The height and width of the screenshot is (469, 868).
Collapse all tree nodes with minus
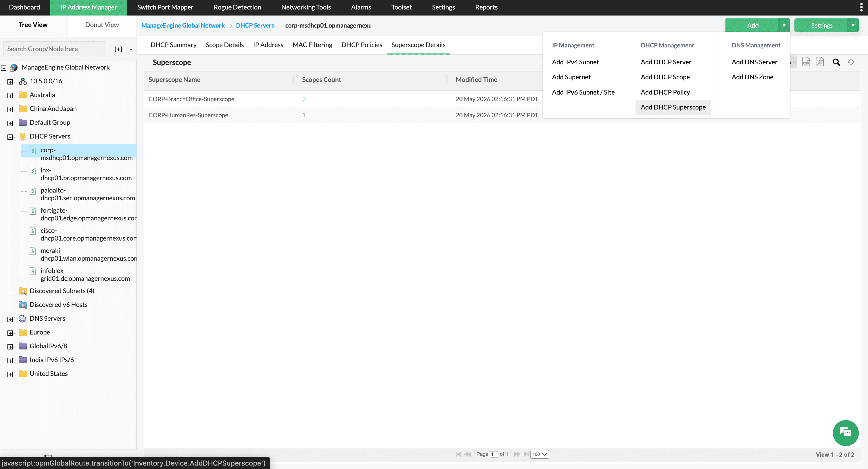pos(131,49)
